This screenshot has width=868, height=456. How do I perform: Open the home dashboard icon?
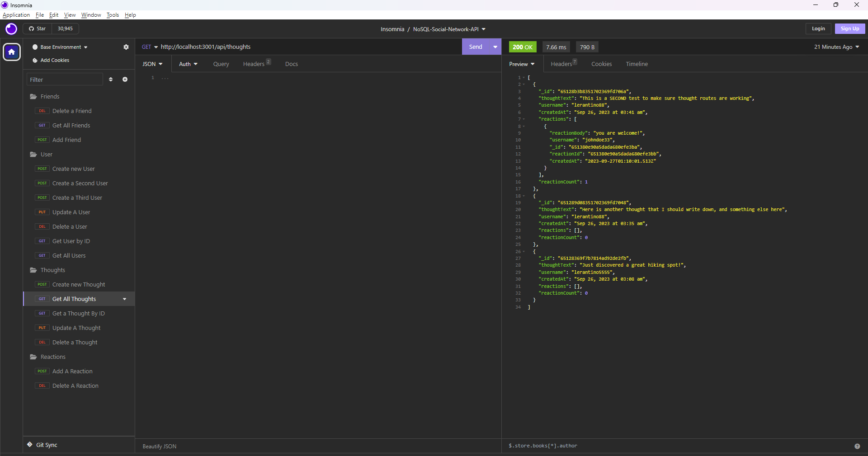[12, 52]
